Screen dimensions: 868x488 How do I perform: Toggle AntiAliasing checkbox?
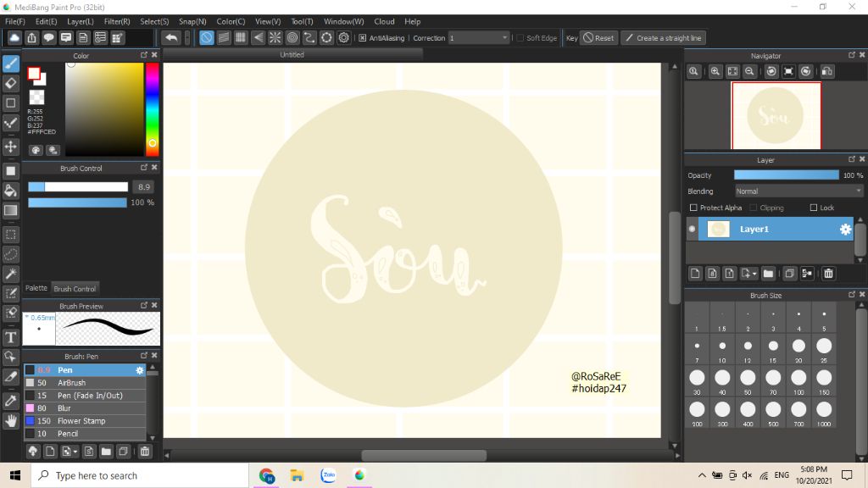(x=362, y=38)
